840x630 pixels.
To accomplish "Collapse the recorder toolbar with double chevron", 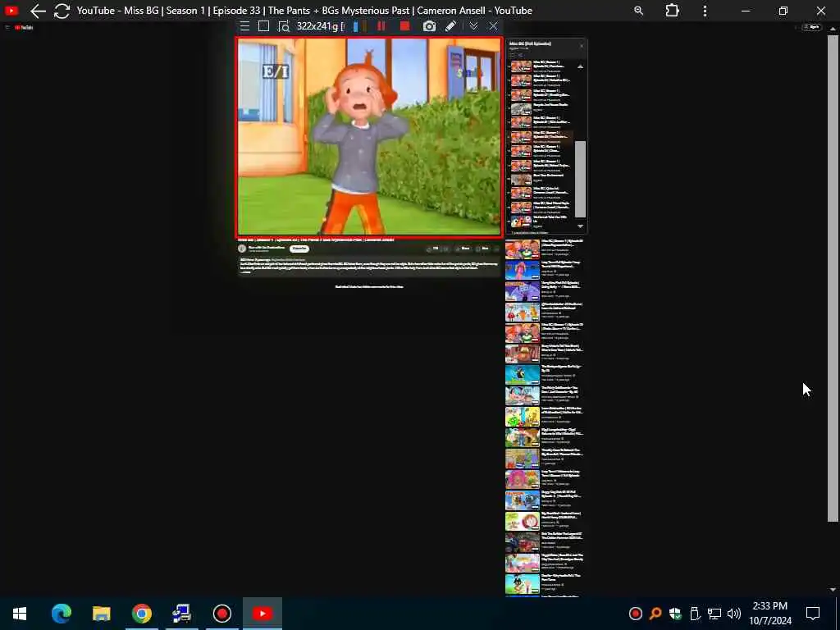I will tap(473, 26).
